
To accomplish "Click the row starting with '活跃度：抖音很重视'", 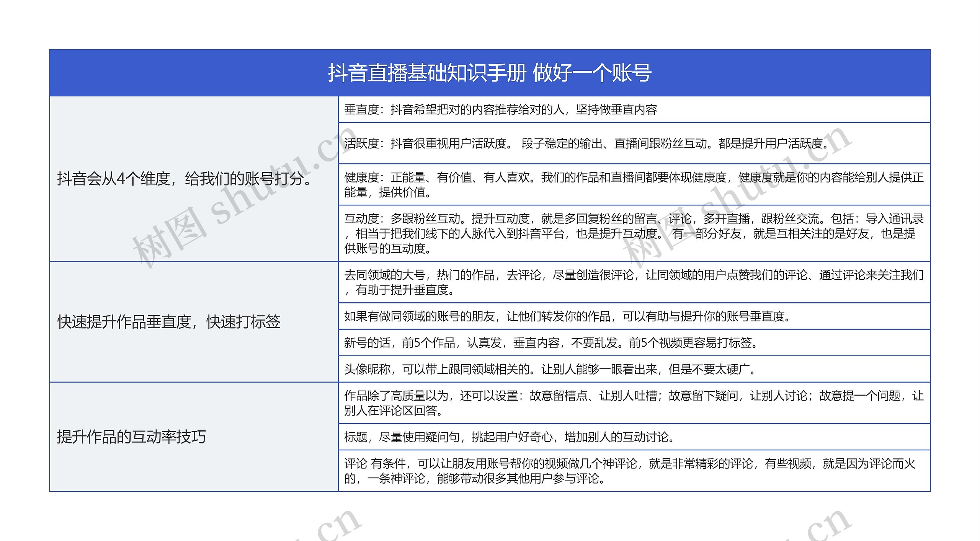I will click(634, 143).
